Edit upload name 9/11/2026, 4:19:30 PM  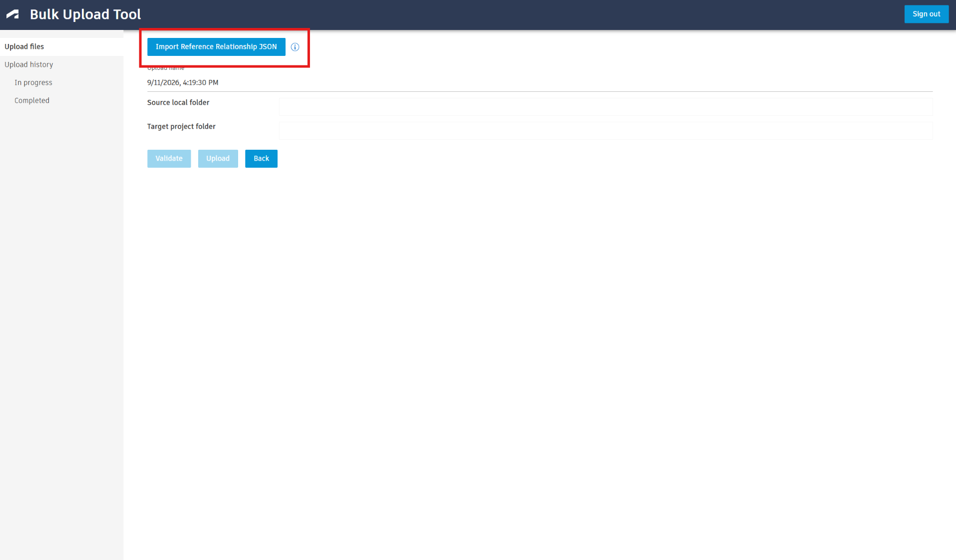(540, 83)
